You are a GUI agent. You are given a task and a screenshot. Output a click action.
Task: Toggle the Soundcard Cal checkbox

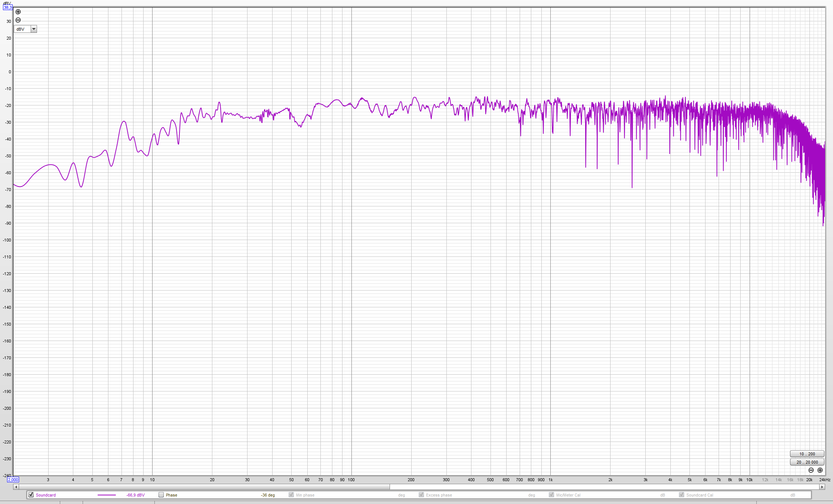click(x=682, y=495)
